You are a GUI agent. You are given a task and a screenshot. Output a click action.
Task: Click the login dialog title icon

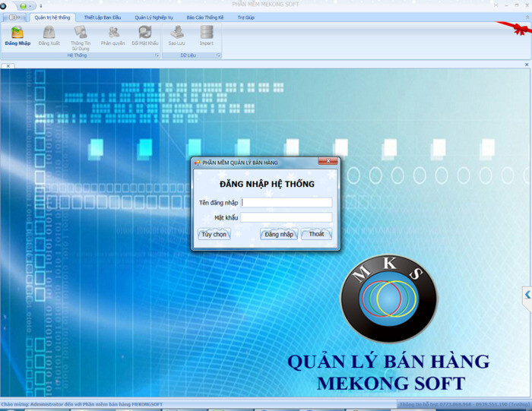pos(197,163)
